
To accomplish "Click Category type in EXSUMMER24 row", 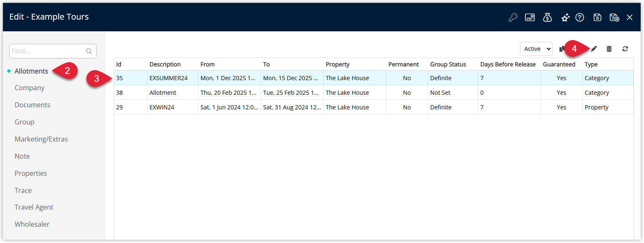I will [x=608, y=78].
